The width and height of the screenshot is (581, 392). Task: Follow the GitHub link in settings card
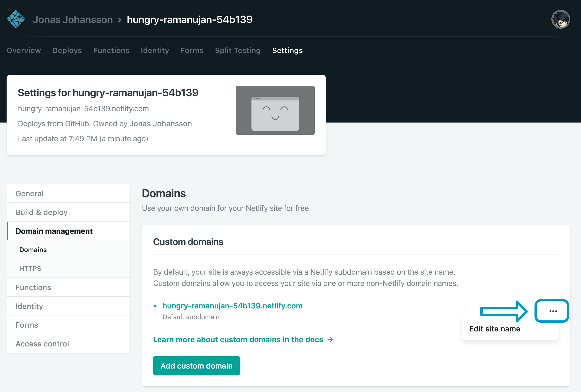coord(77,124)
